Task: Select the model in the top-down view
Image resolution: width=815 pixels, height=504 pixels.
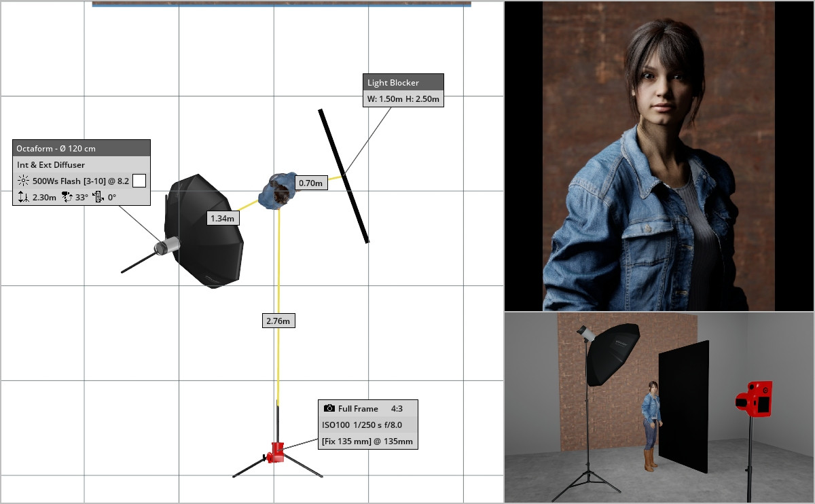Action: (x=278, y=190)
